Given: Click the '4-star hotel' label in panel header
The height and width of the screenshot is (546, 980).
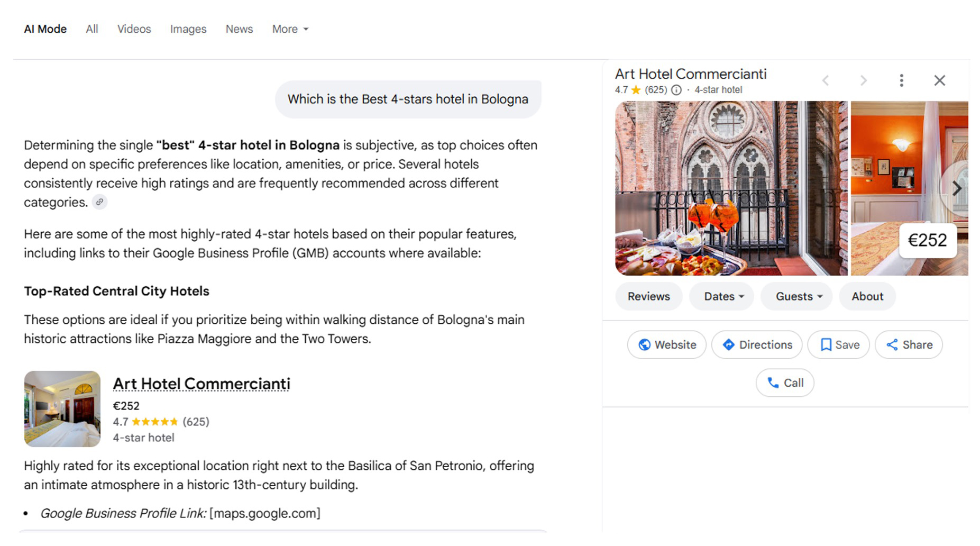Looking at the screenshot, I should tap(718, 90).
